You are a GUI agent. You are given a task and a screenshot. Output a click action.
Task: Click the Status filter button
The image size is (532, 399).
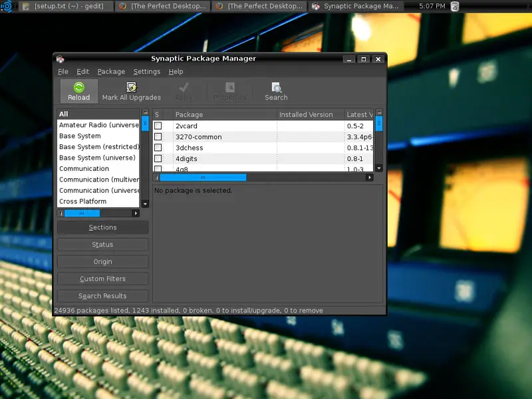coord(103,244)
